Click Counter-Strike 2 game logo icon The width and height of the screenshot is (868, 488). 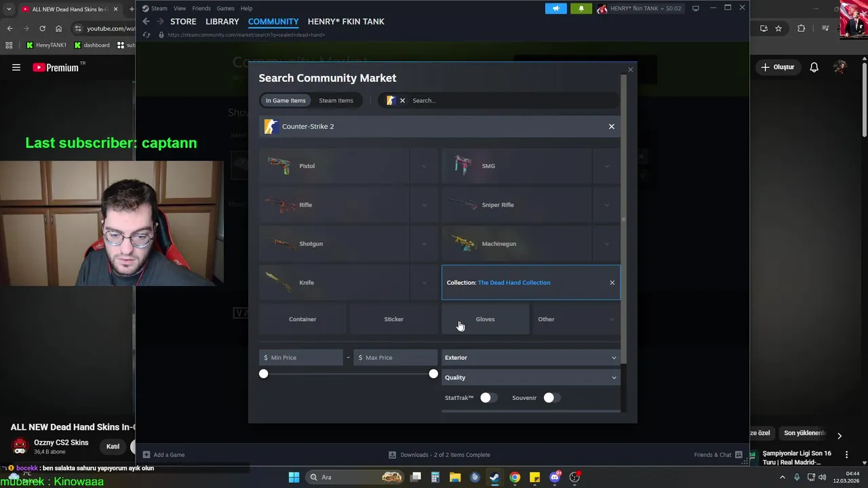click(x=271, y=127)
